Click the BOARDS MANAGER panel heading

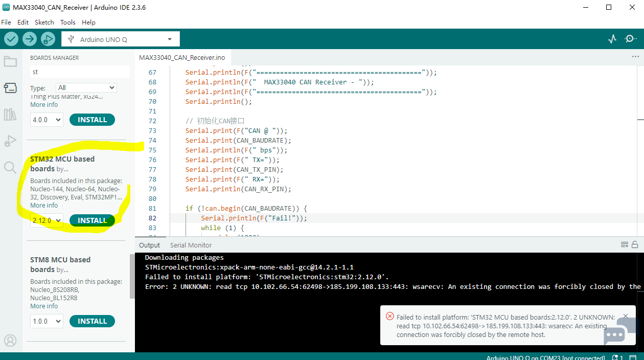pos(54,58)
